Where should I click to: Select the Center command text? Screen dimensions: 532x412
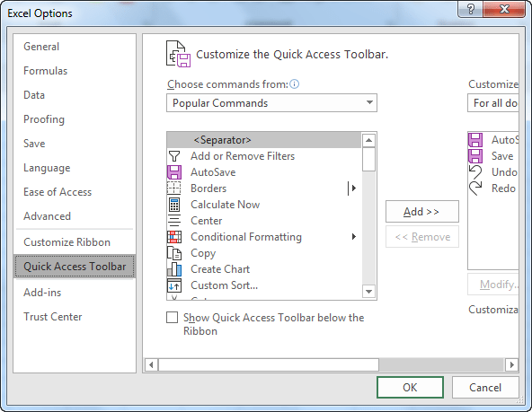207,221
